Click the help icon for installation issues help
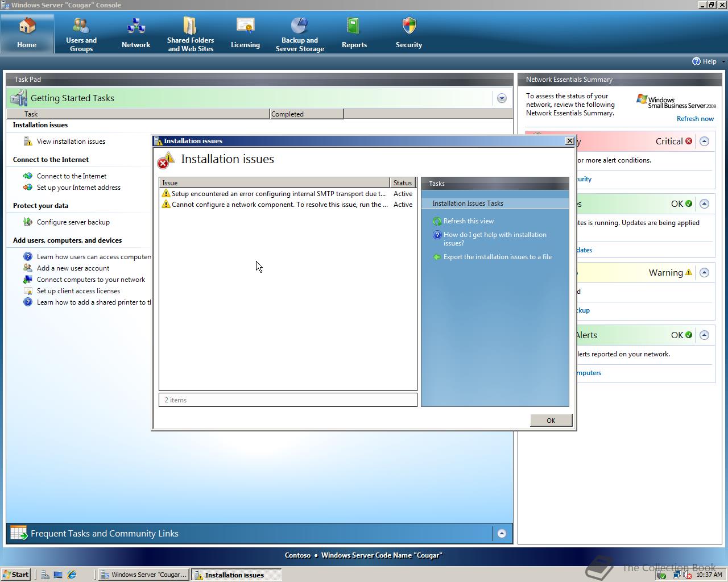 (x=437, y=235)
